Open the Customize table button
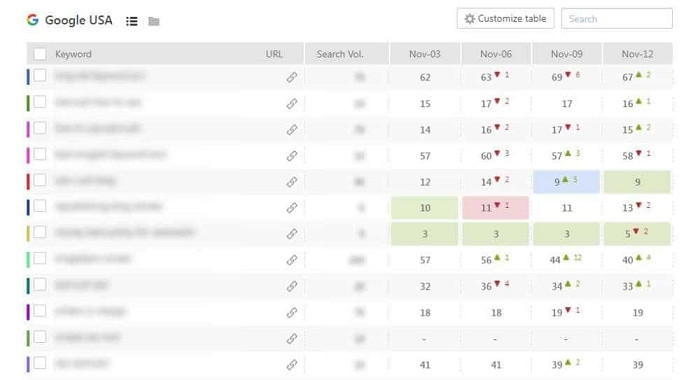700x380 pixels. click(x=505, y=19)
